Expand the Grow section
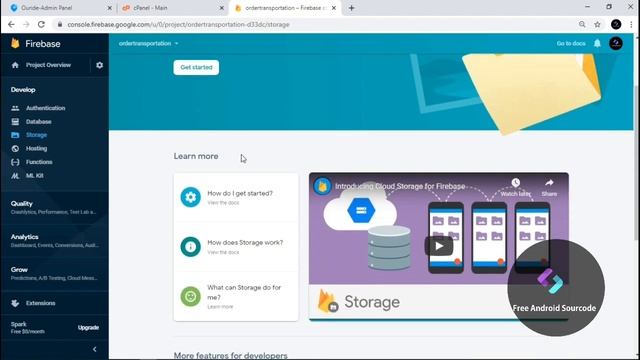The height and width of the screenshot is (360, 640). click(55, 273)
